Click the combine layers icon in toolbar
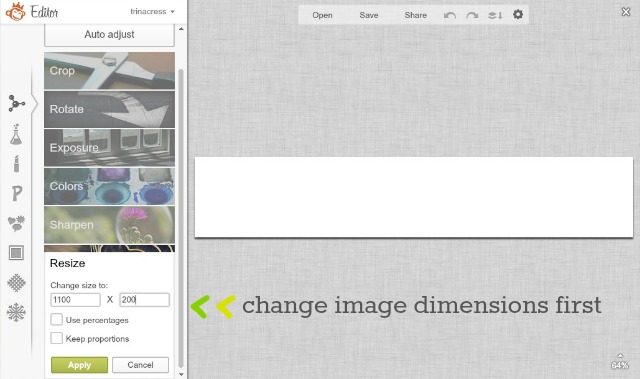Screen dimensions: 640x379 coord(495,16)
